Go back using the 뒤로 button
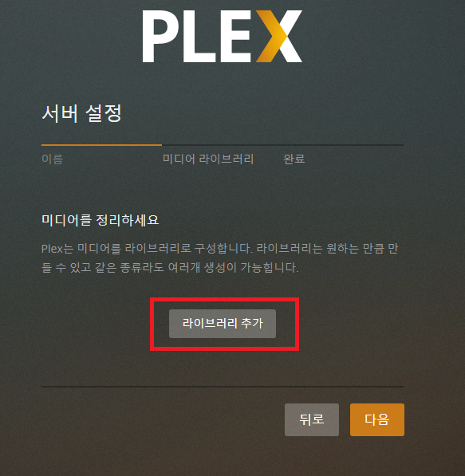 [312, 419]
